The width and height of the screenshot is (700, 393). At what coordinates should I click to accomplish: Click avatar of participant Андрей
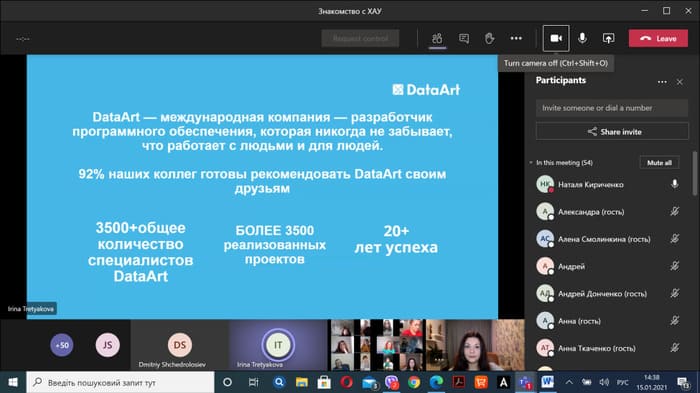click(x=545, y=266)
